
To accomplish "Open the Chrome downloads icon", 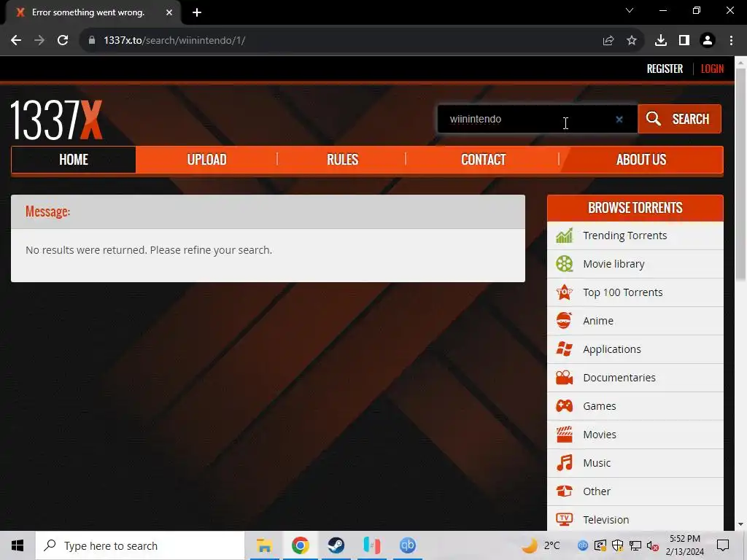I will click(661, 41).
